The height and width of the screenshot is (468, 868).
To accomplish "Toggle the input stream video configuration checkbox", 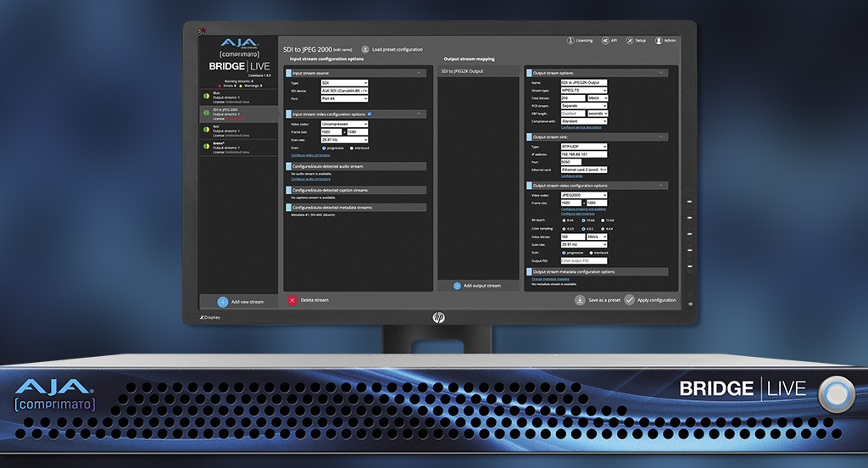I will [370, 114].
